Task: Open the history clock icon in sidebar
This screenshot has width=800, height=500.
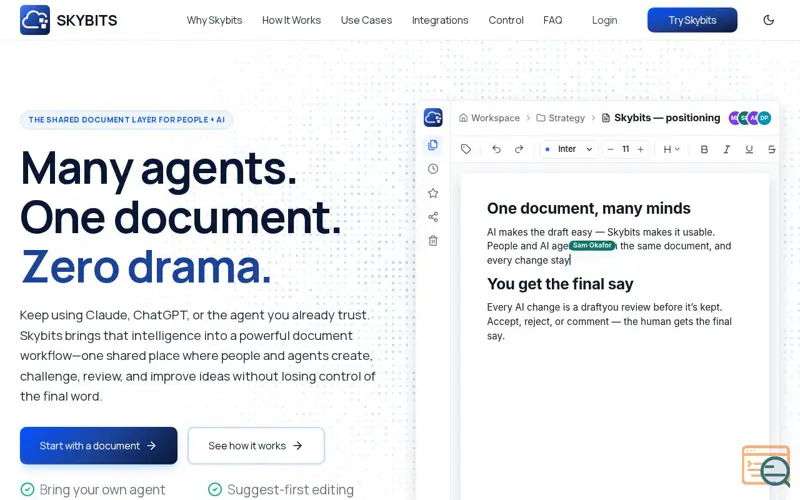Action: tap(433, 169)
